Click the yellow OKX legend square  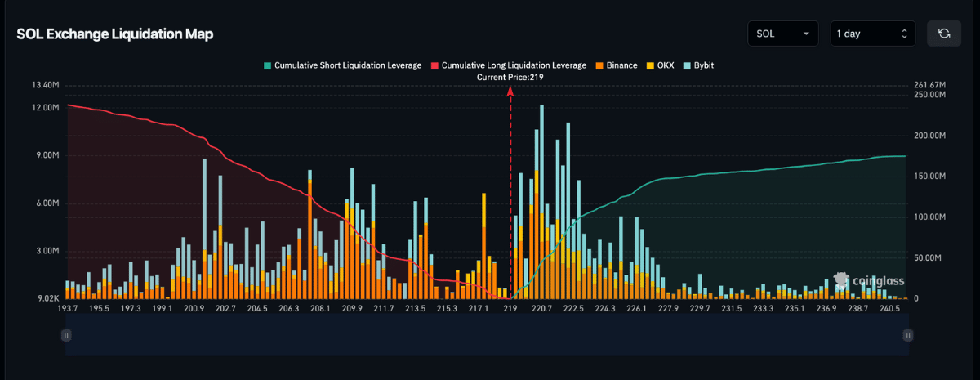coord(650,65)
